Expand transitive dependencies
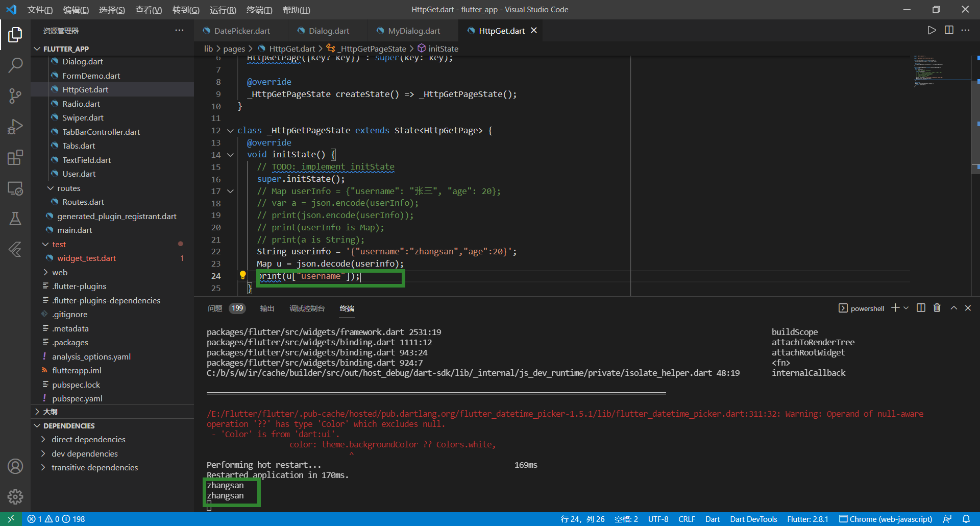 94,467
